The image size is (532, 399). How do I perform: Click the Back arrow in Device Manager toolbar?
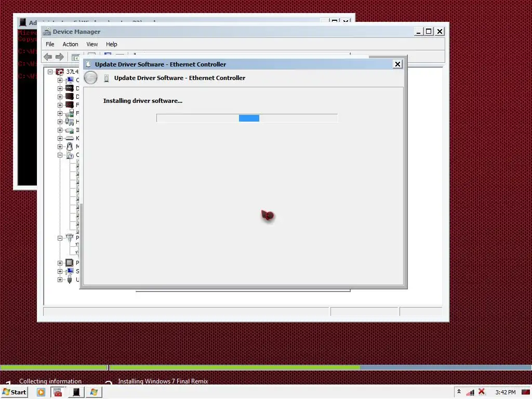pyautogui.click(x=48, y=57)
